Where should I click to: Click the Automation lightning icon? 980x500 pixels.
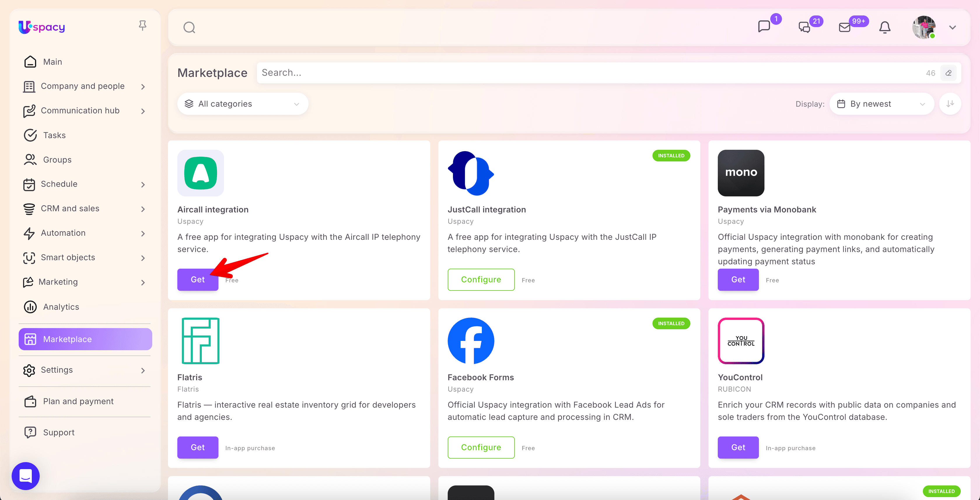coord(29,233)
